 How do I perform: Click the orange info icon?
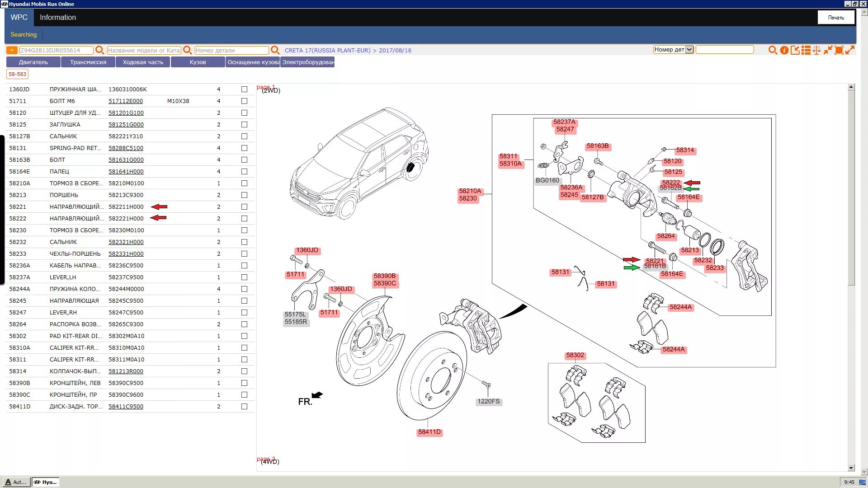coord(784,50)
